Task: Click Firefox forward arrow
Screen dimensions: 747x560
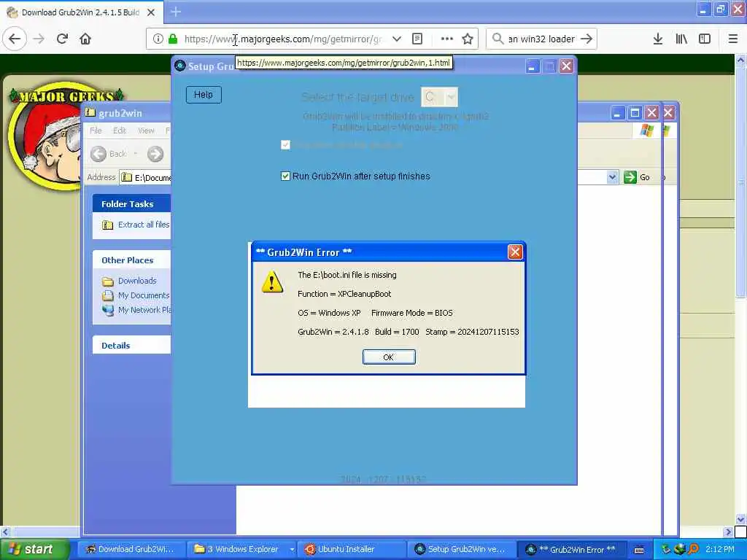Action: 39,39
